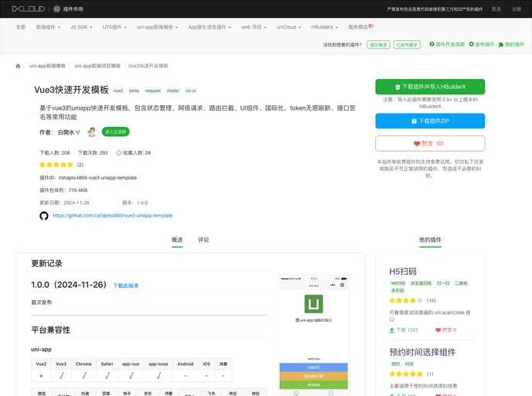Click the 登录 link
Viewport: 532px width, 396px height.
pos(496,9)
